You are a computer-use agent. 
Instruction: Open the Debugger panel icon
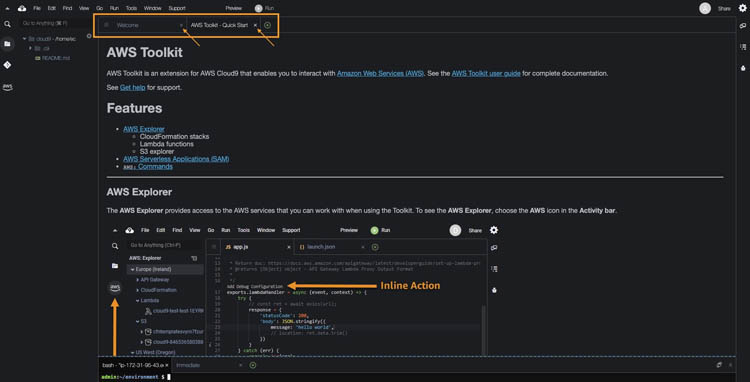point(742,68)
